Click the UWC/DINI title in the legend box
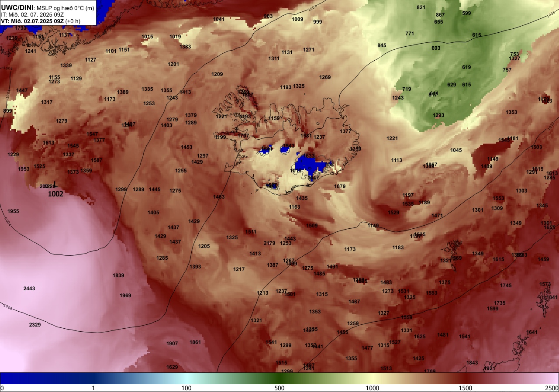 pos(17,7)
